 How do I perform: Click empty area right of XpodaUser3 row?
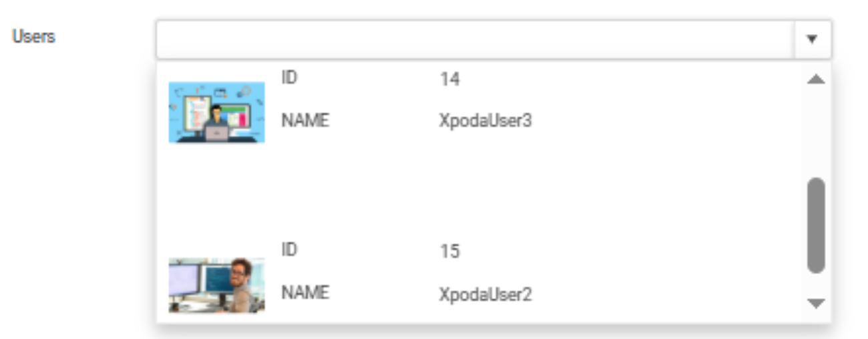coord(668,107)
